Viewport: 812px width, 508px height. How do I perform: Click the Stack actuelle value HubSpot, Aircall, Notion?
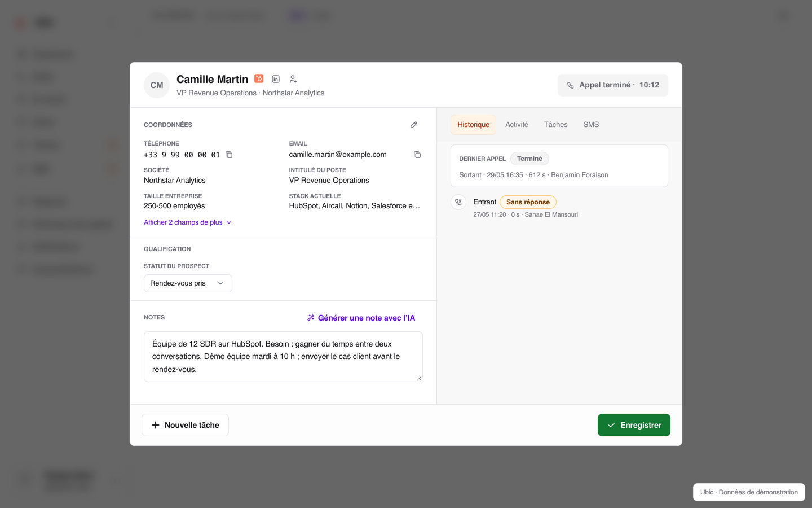355,206
